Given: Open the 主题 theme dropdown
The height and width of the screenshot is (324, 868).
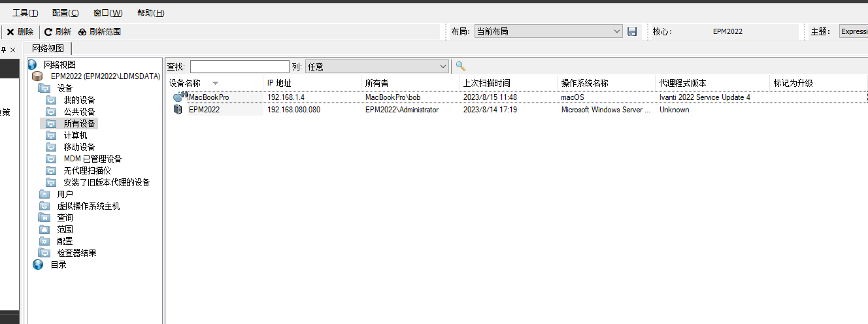Looking at the screenshot, I should (x=854, y=31).
